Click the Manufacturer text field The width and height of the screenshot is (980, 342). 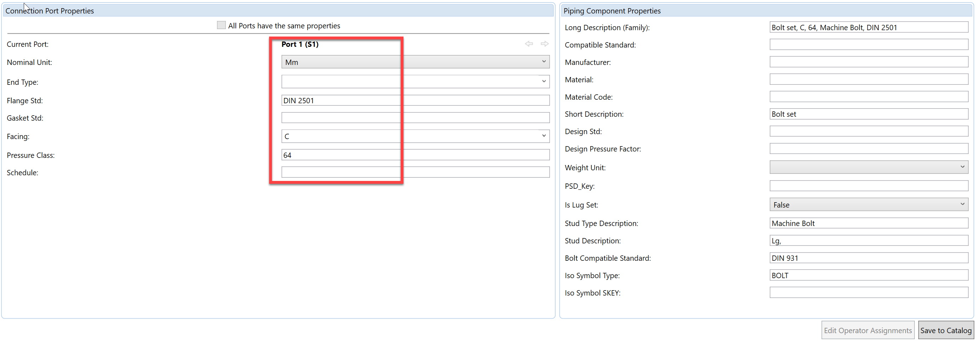click(x=869, y=62)
